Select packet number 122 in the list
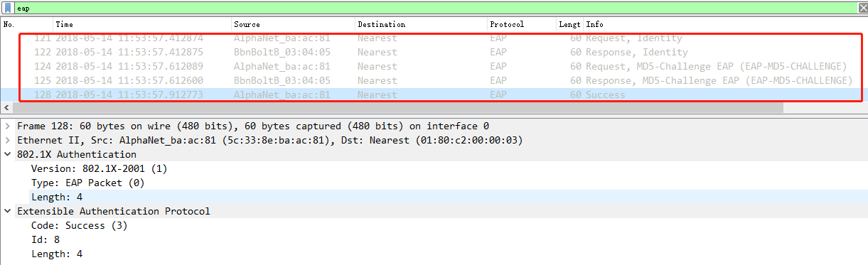The width and height of the screenshot is (868, 265). (434, 53)
